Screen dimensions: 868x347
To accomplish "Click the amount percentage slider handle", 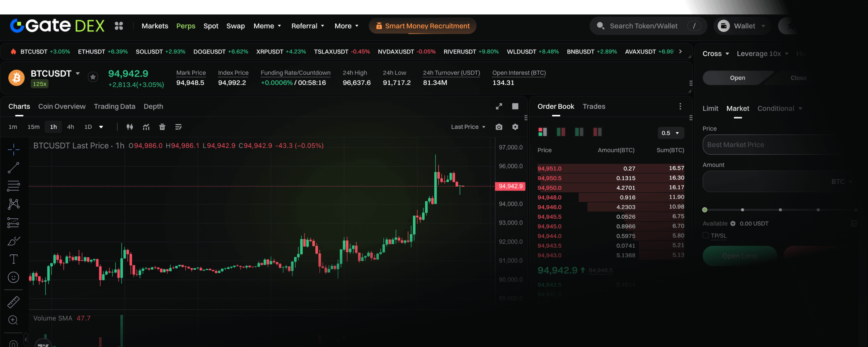I will [x=705, y=210].
